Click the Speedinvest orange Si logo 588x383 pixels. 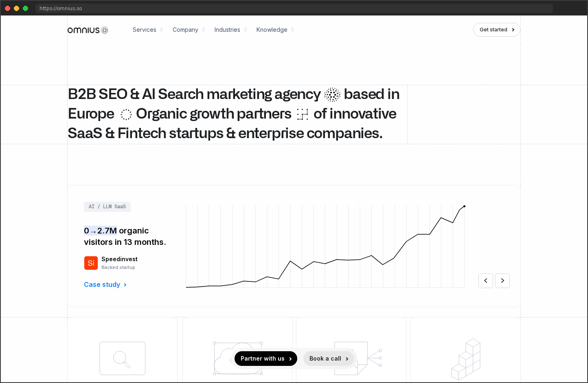point(91,263)
